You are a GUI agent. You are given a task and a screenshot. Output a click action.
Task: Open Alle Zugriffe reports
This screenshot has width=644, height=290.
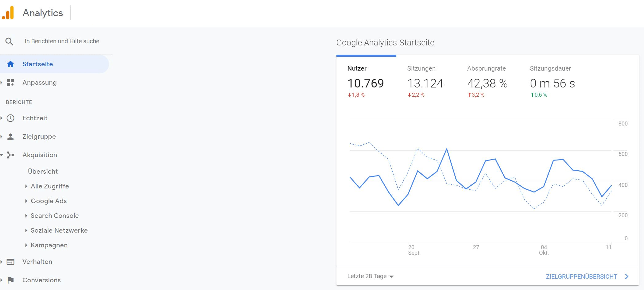coord(50,186)
